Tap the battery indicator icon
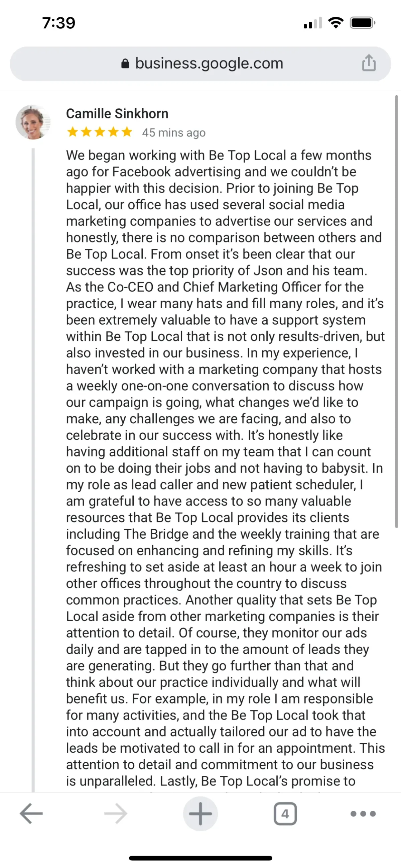The height and width of the screenshot is (868, 401). pyautogui.click(x=362, y=23)
